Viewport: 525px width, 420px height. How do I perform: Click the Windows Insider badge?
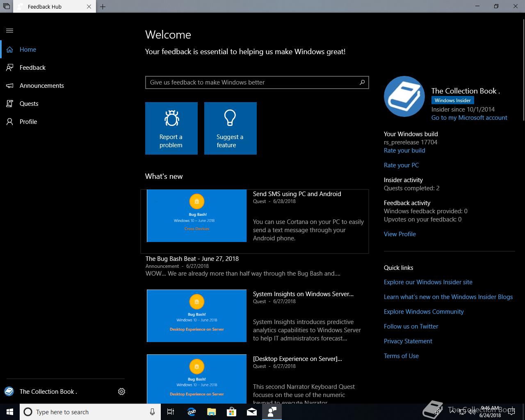453,100
